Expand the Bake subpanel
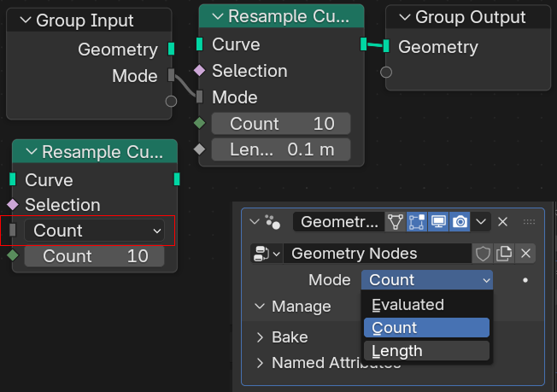The width and height of the screenshot is (557, 392). tap(260, 337)
